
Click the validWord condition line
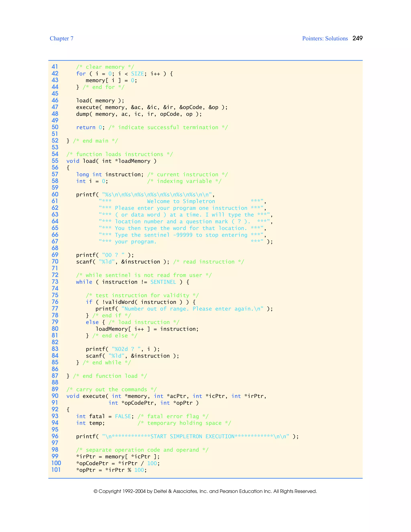pyautogui.click(x=140, y=302)
